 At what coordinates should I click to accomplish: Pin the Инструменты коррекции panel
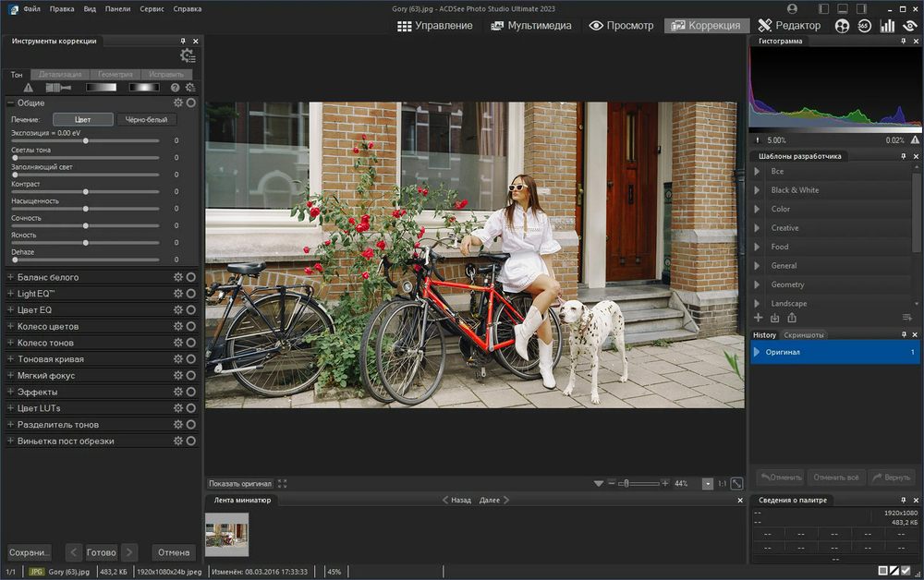[x=182, y=41]
